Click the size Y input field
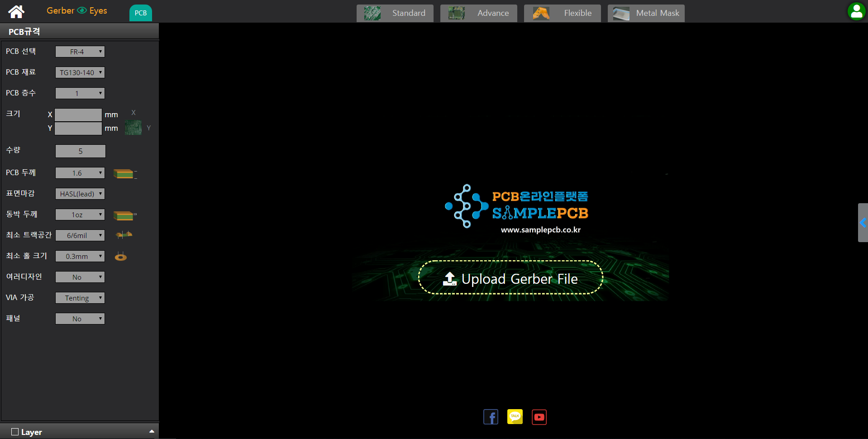 tap(78, 128)
